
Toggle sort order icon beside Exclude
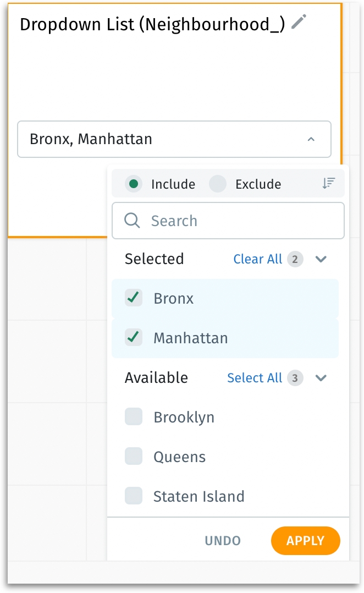tap(328, 183)
